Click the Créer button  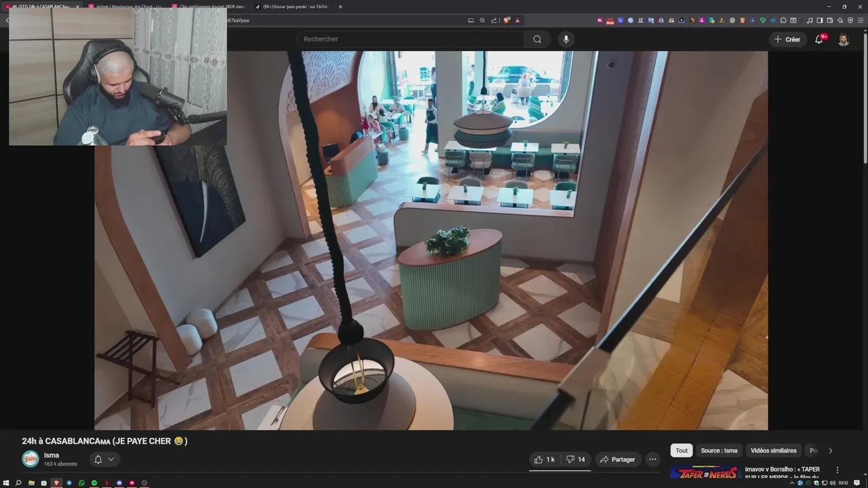coord(787,39)
